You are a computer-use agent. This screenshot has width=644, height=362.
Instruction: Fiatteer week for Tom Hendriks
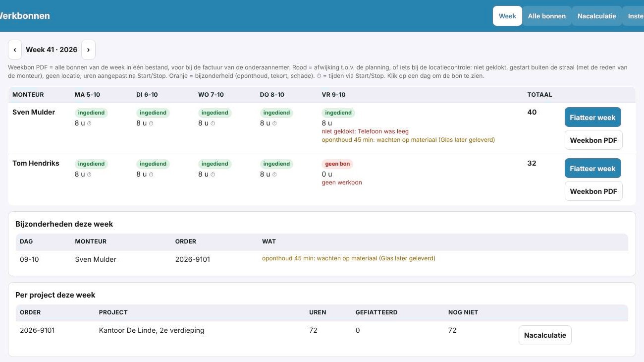click(592, 169)
